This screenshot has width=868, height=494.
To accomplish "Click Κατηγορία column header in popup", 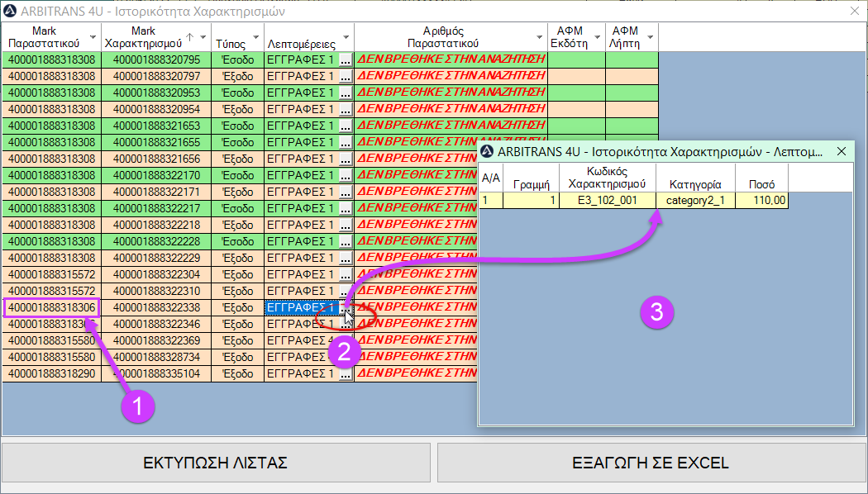I will pyautogui.click(x=695, y=178).
